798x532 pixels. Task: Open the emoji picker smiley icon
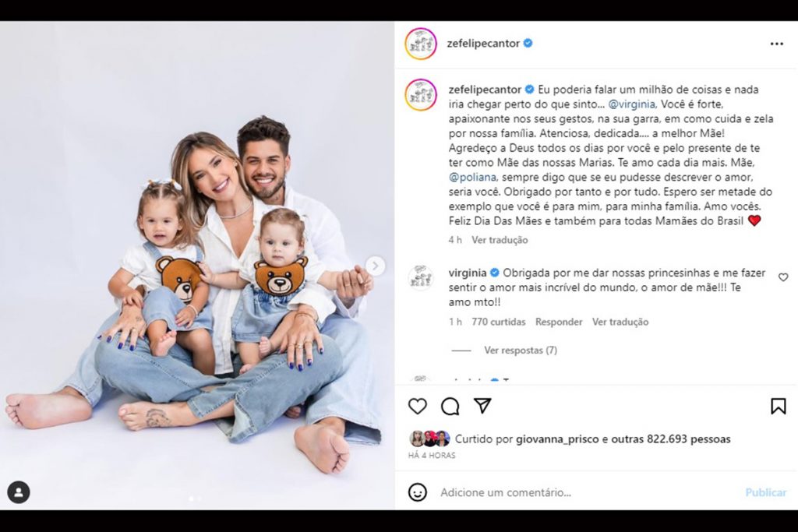[x=418, y=492]
